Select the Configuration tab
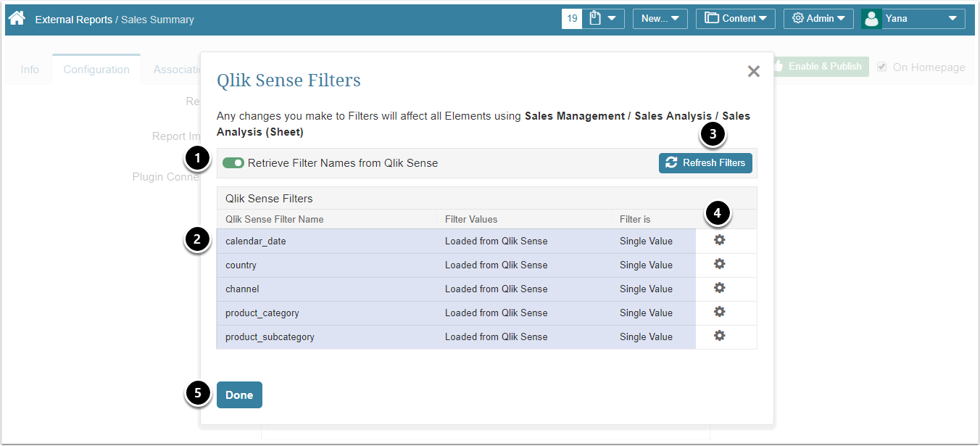This screenshot has height=446, width=980. (96, 70)
